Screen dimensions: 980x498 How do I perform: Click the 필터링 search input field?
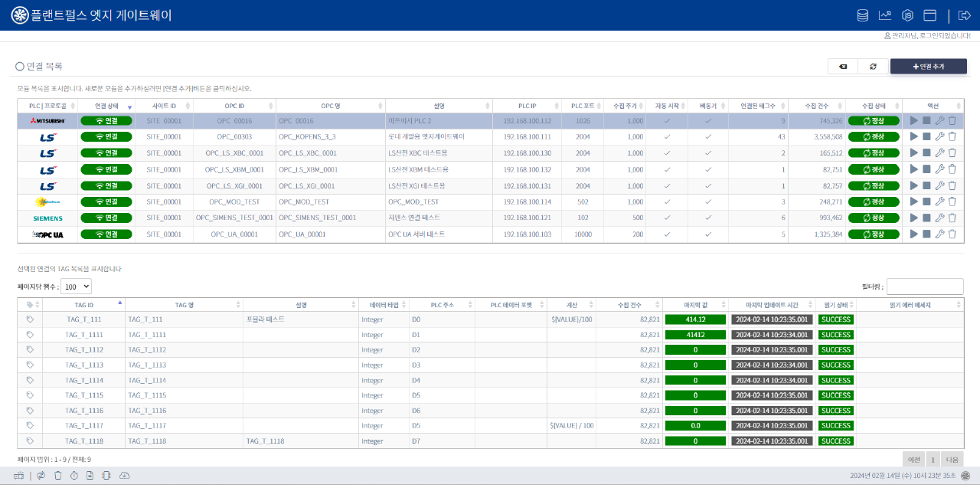pyautogui.click(x=924, y=286)
